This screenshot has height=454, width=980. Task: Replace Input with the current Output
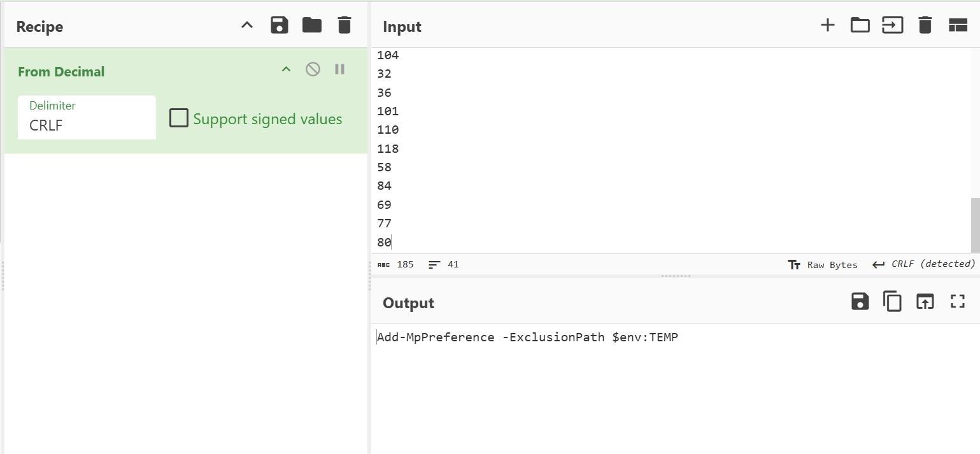point(925,301)
